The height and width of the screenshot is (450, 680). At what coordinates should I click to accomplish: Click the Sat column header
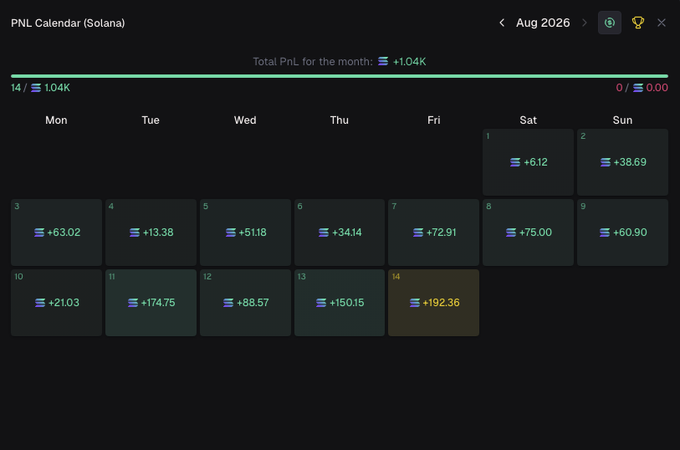click(528, 120)
